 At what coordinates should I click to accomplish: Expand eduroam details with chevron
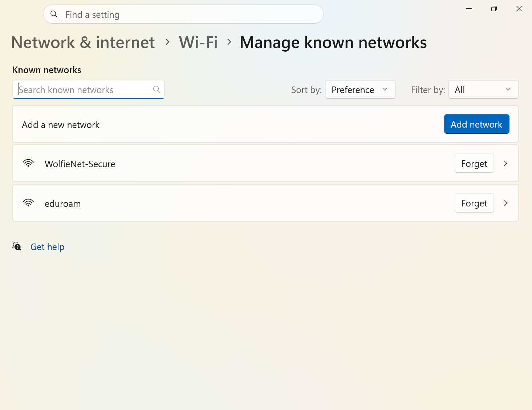point(505,203)
